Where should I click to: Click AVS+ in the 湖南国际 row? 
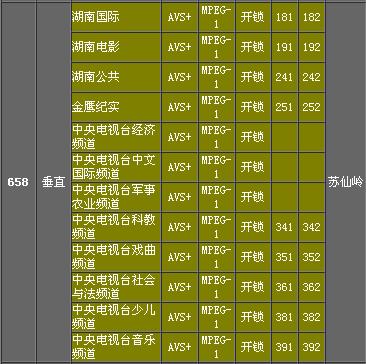pos(180,17)
